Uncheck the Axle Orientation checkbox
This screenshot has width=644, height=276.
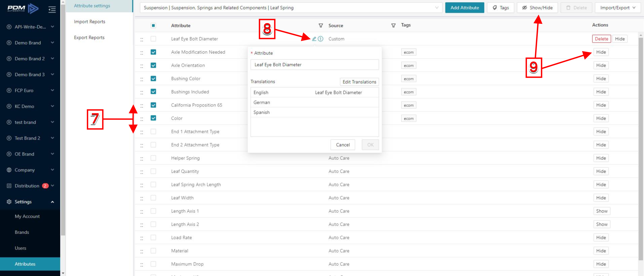[x=153, y=65]
